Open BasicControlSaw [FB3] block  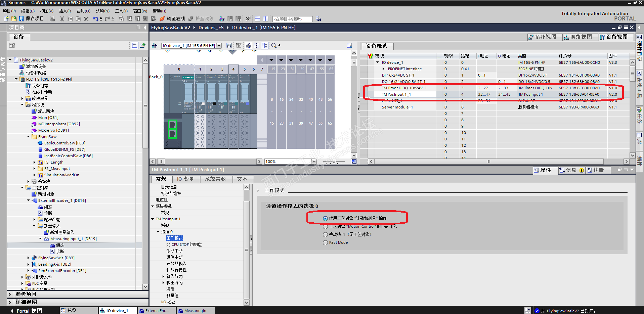(x=65, y=143)
